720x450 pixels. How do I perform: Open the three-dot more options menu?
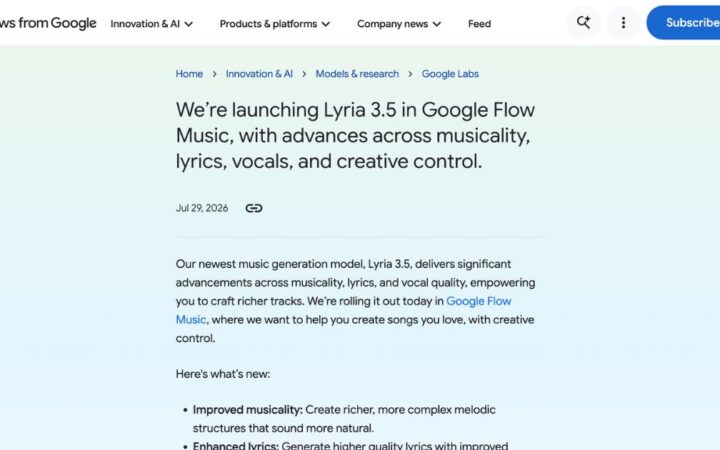pyautogui.click(x=623, y=22)
